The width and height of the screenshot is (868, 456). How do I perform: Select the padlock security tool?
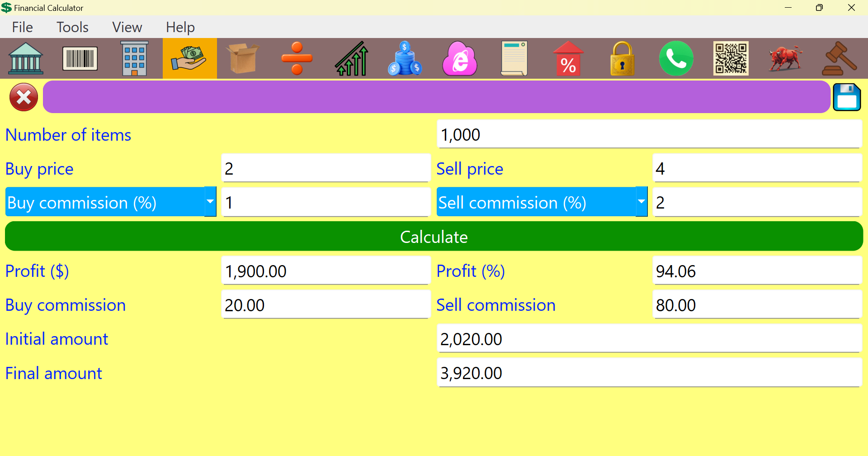pyautogui.click(x=622, y=58)
